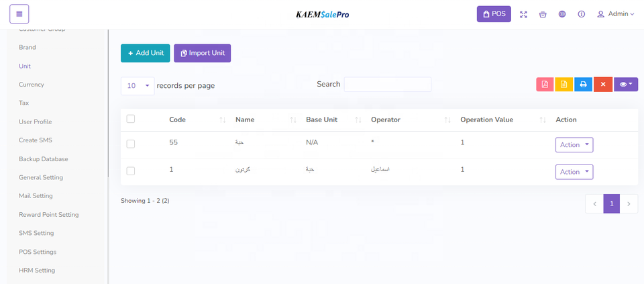Enter fullscreen mode via the expand icon
Viewport: 644px width, 284px height.
click(524, 14)
